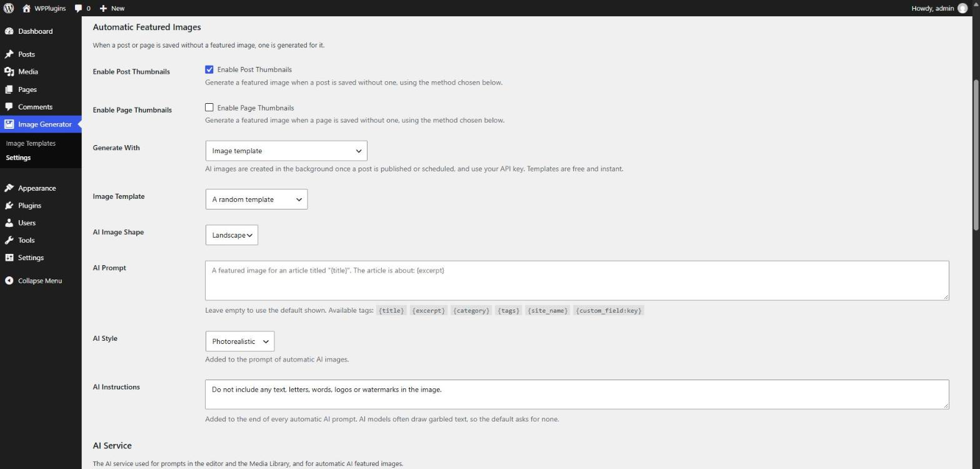The image size is (980, 469).
Task: Open the AI Image Shape dropdown
Action: pyautogui.click(x=232, y=235)
